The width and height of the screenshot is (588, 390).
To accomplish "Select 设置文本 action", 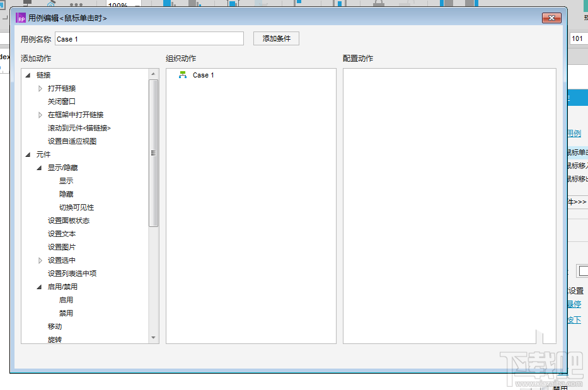I will (62, 234).
